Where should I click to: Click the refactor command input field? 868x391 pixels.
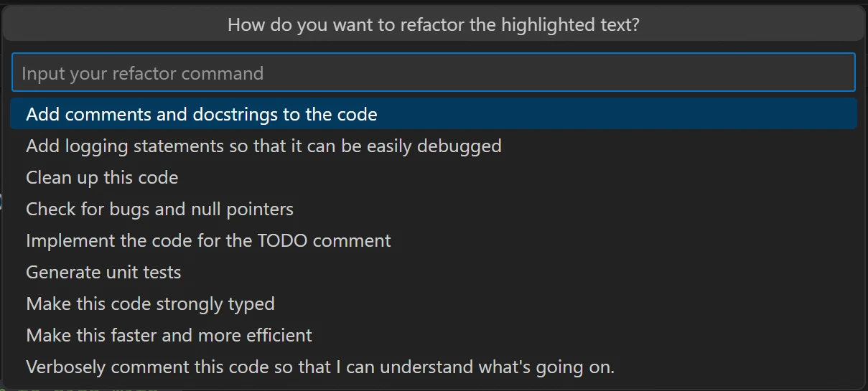(433, 72)
